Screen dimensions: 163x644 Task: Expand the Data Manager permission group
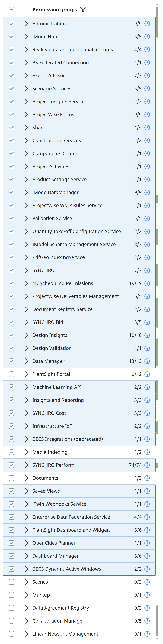tap(27, 361)
